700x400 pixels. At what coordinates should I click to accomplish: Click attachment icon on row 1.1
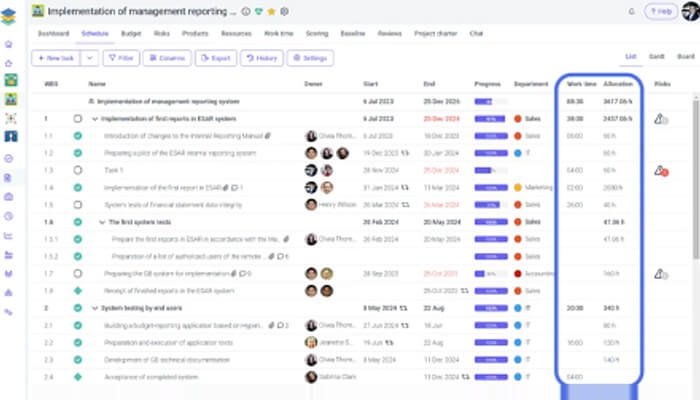(x=267, y=136)
